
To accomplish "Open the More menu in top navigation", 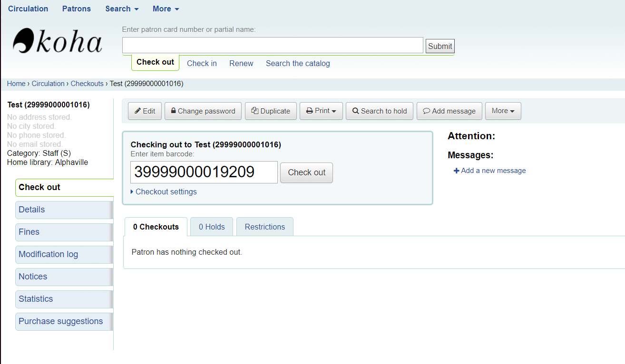I will [x=166, y=9].
